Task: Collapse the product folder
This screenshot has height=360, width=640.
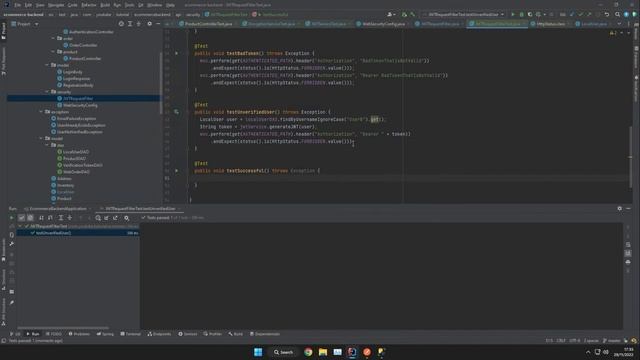Action: [x=53, y=52]
